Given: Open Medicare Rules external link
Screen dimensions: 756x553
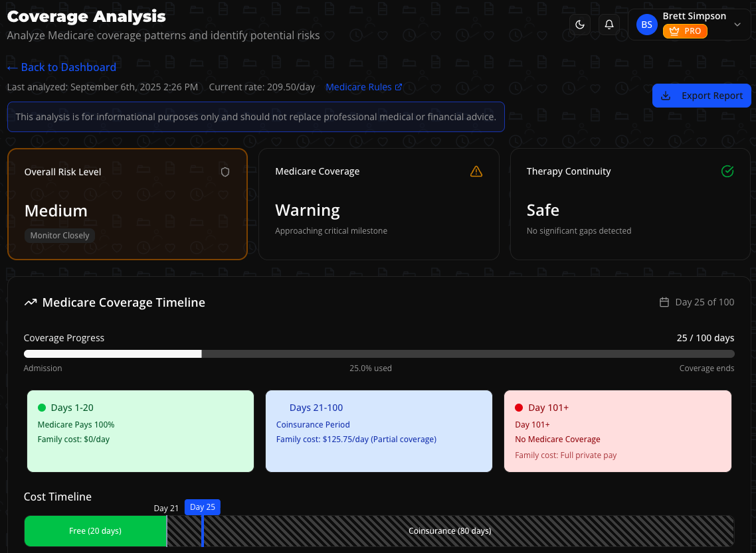Looking at the screenshot, I should click(x=363, y=87).
